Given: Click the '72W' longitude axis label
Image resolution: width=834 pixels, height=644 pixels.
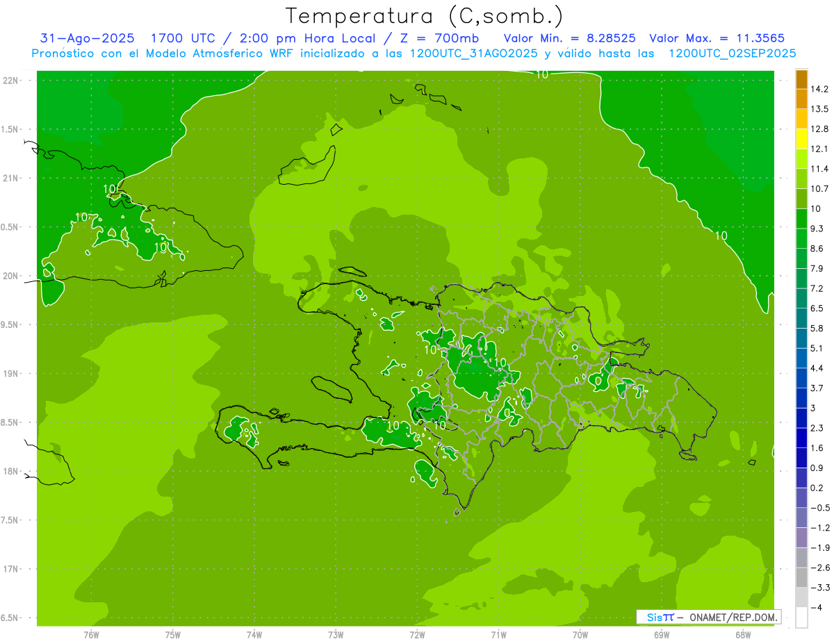Looking at the screenshot, I should click(x=418, y=635).
